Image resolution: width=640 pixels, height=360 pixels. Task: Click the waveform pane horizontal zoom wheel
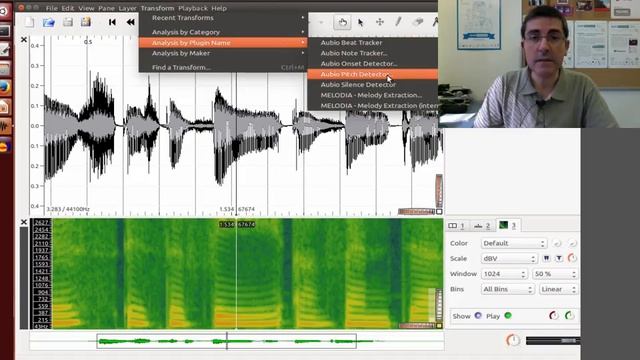pyautogui.click(x=416, y=211)
